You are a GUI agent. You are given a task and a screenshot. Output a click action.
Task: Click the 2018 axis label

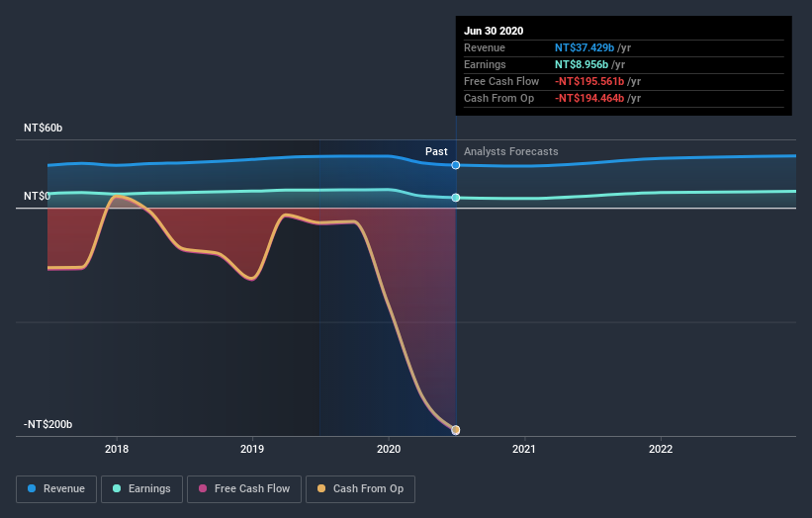(117, 449)
